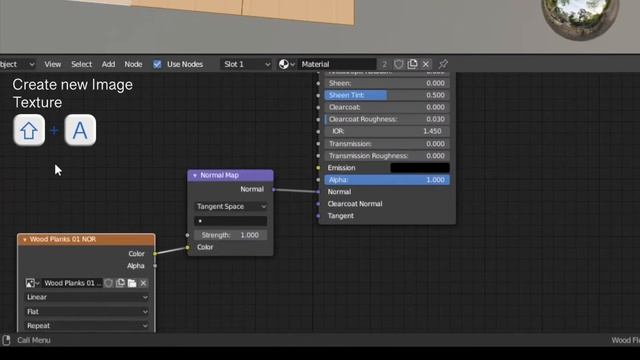Click the UV map field in Normal Map

point(231,221)
